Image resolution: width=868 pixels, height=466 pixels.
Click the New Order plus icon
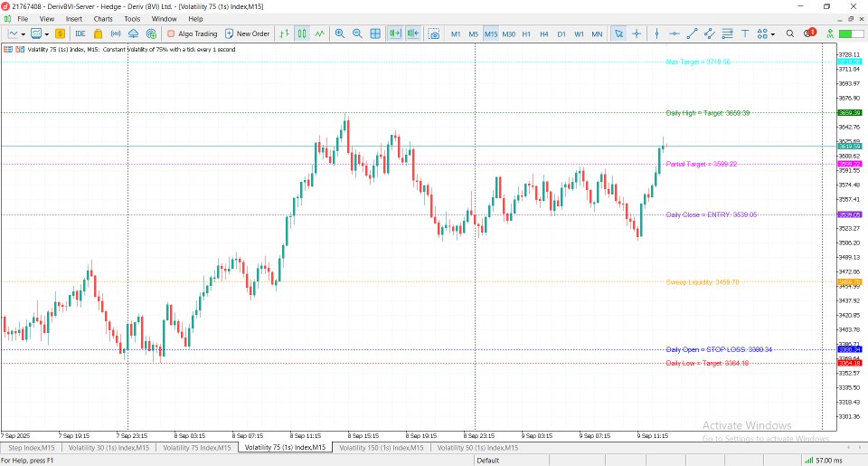(229, 33)
